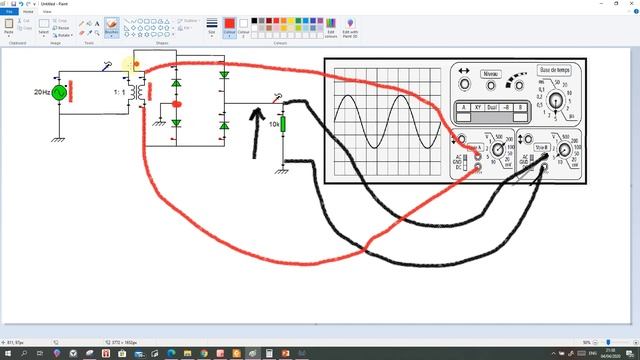640x360 pixels.
Task: Choose the Diamond shape
Action: click(x=133, y=28)
